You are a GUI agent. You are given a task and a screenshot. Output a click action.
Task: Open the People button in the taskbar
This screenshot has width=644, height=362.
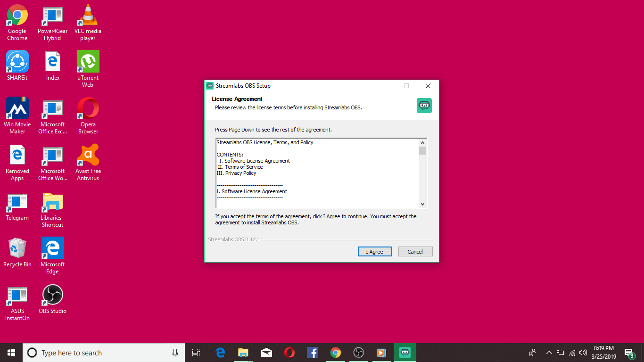pos(532,353)
